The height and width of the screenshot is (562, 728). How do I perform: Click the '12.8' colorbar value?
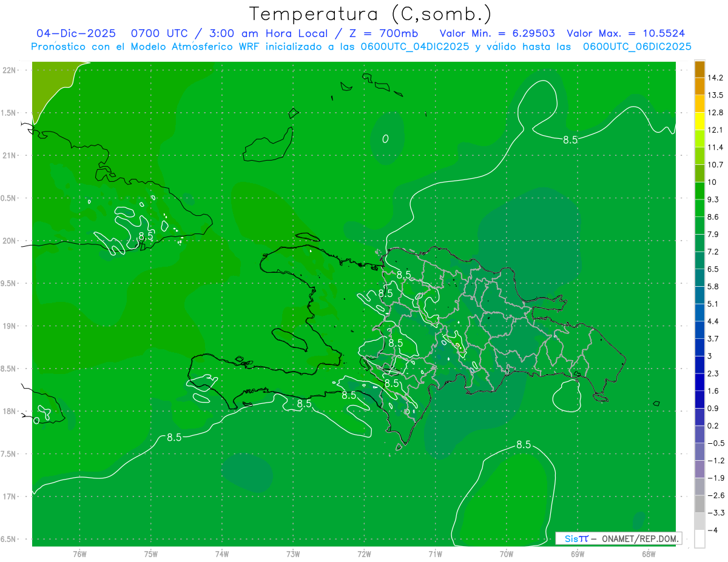tap(715, 113)
